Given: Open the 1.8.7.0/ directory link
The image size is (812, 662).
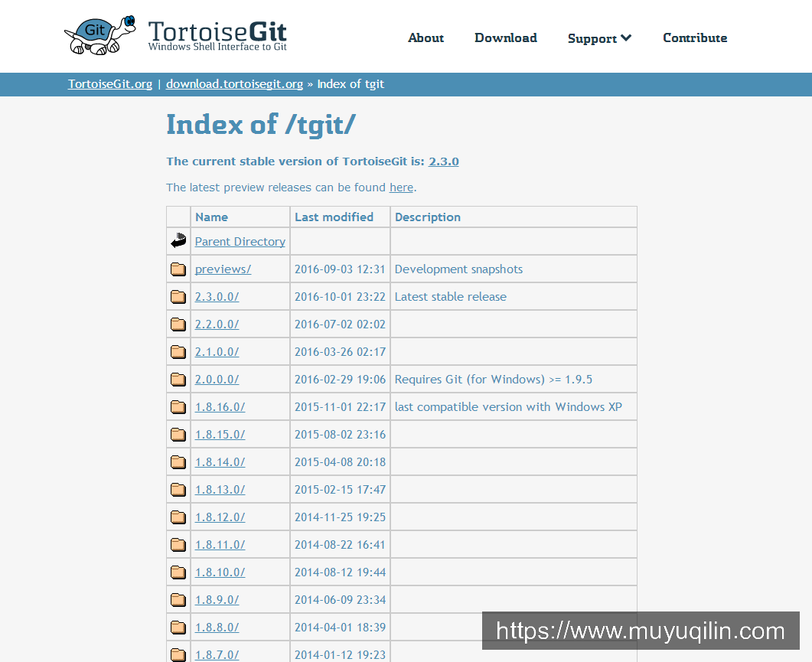Looking at the screenshot, I should [x=217, y=655].
